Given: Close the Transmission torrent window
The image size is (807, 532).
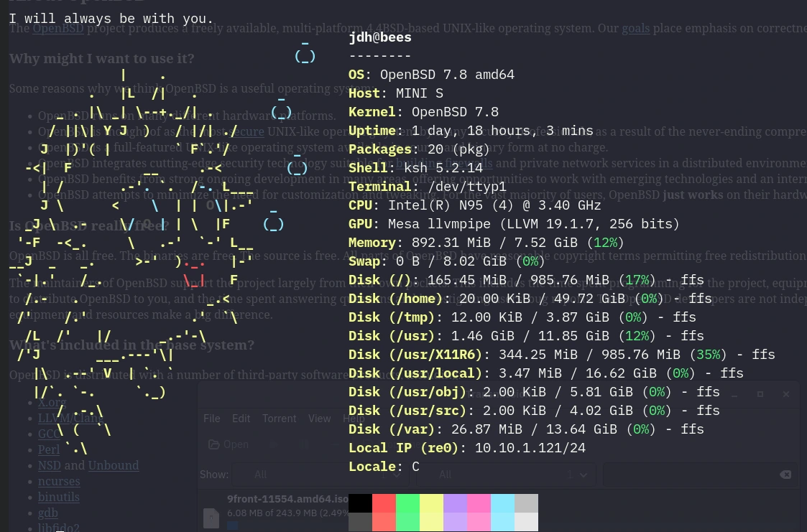Looking at the screenshot, I should pos(786,394).
